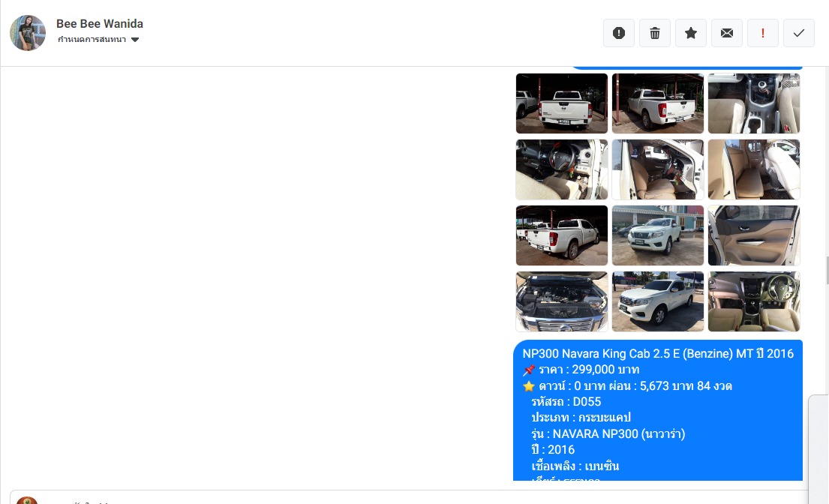Screen dimensions: 829x504
Task: Mark conversation as spam with exclamation circle icon
Action: [x=619, y=33]
